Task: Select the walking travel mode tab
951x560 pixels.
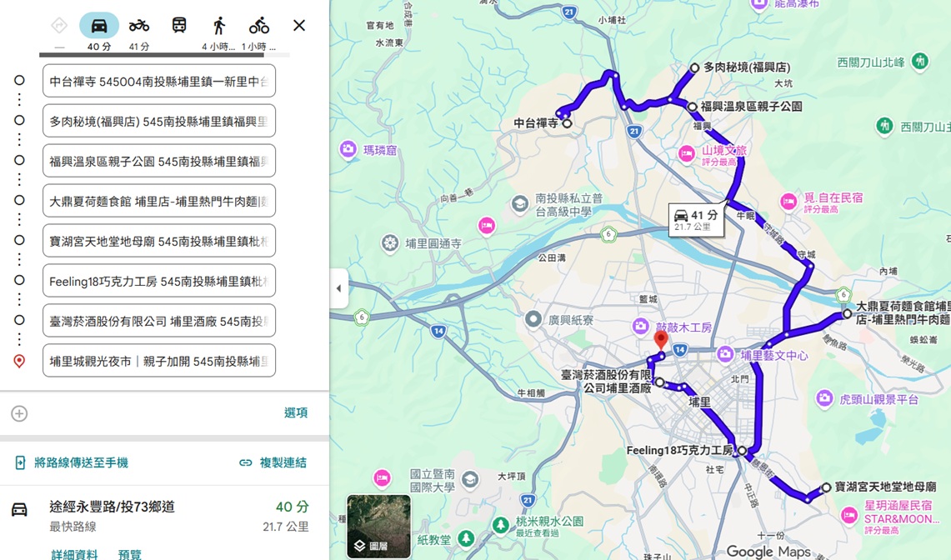Action: tap(219, 26)
